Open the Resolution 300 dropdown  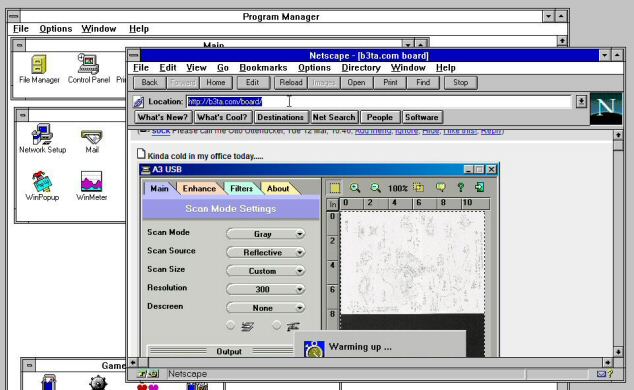coord(266,289)
